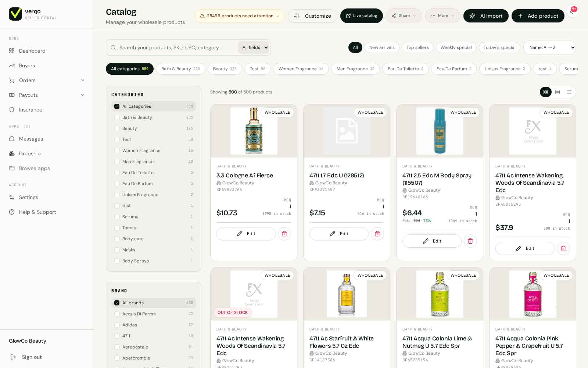
Task: Click GlowCo Beauty account name
Action: click(28, 341)
